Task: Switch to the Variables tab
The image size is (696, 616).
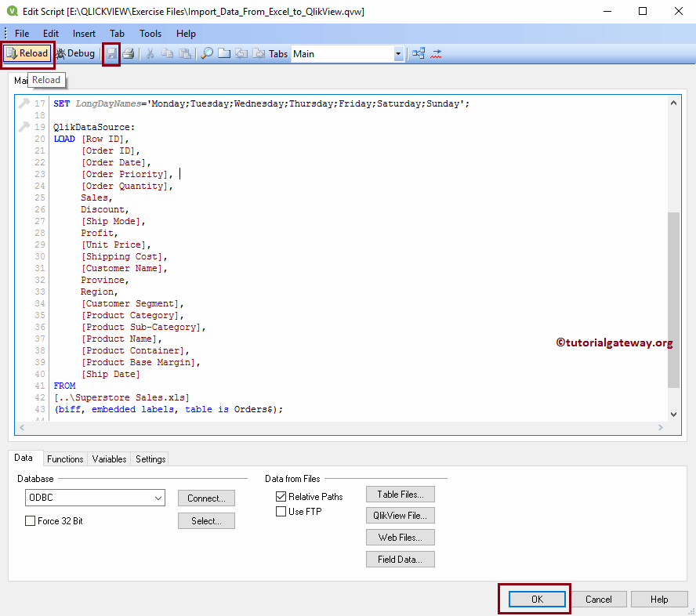Action: (109, 459)
